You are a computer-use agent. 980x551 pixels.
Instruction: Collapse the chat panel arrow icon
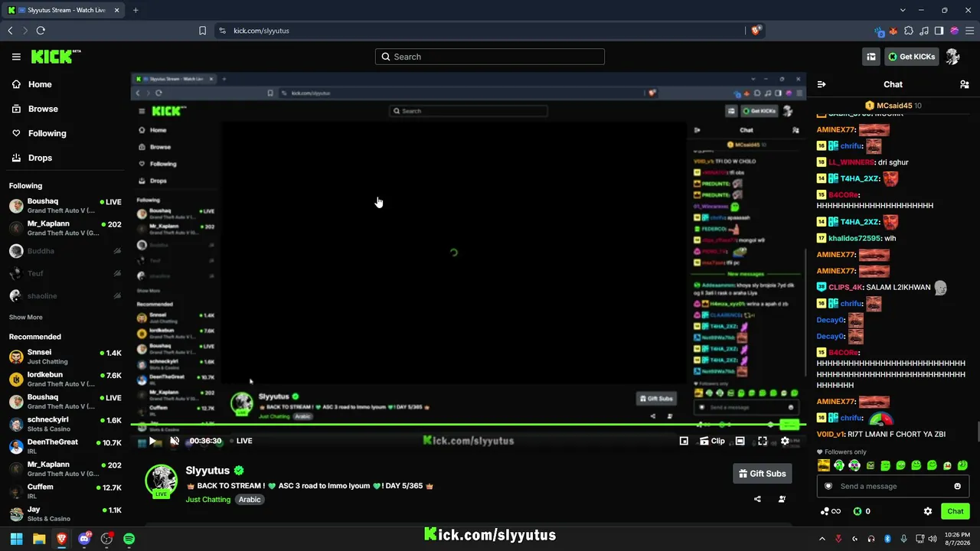click(822, 84)
